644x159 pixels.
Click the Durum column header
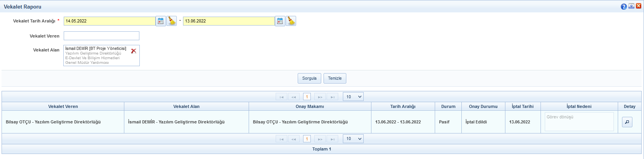[x=448, y=106]
